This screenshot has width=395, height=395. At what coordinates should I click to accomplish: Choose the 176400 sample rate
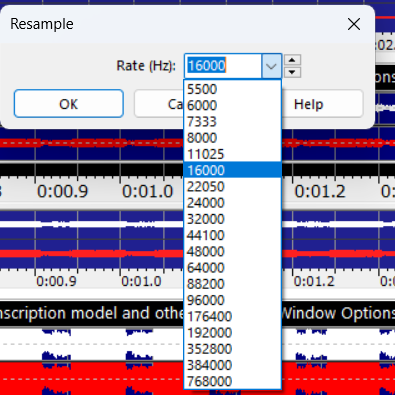232,316
